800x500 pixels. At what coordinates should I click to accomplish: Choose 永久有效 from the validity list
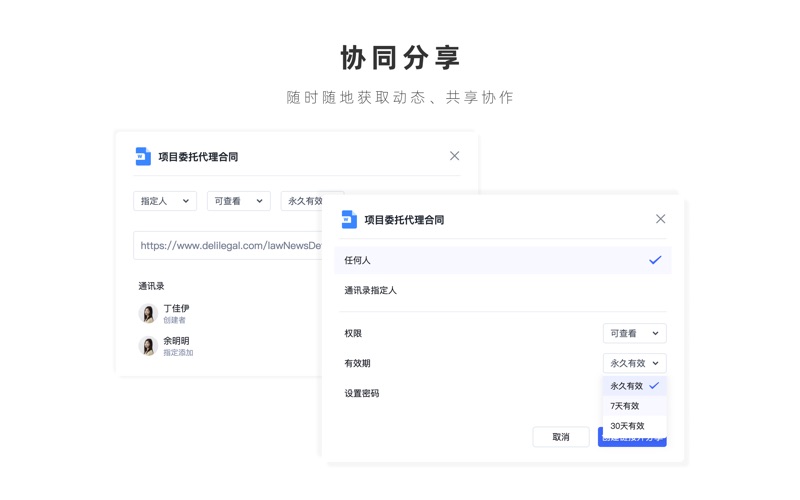pyautogui.click(x=634, y=386)
